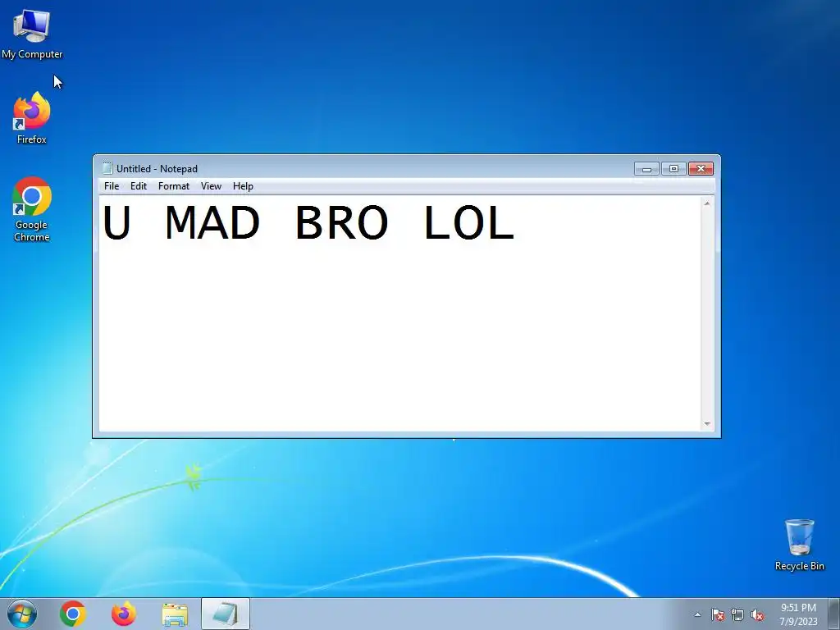This screenshot has height=630, width=840.
Task: Open the Help menu in Notepad
Action: click(x=243, y=186)
